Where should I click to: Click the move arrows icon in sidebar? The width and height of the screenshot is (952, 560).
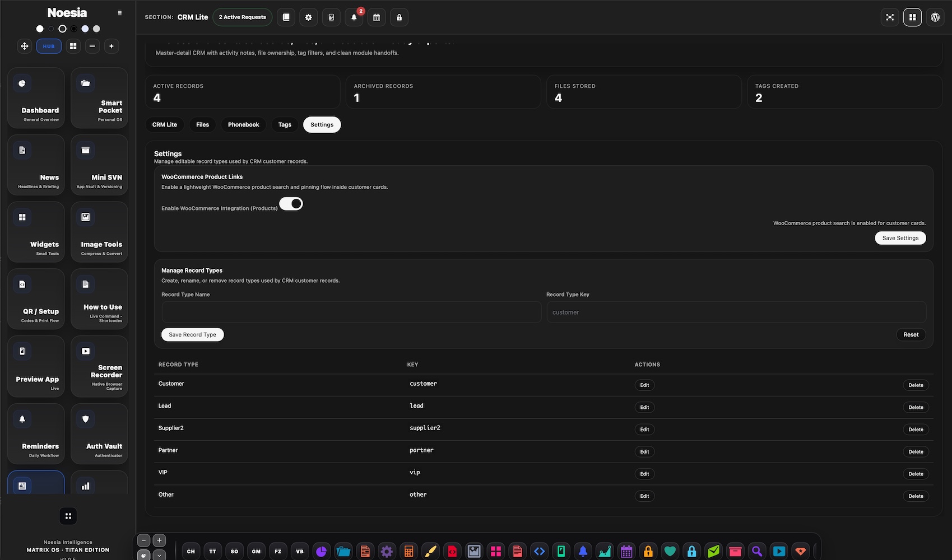25,46
